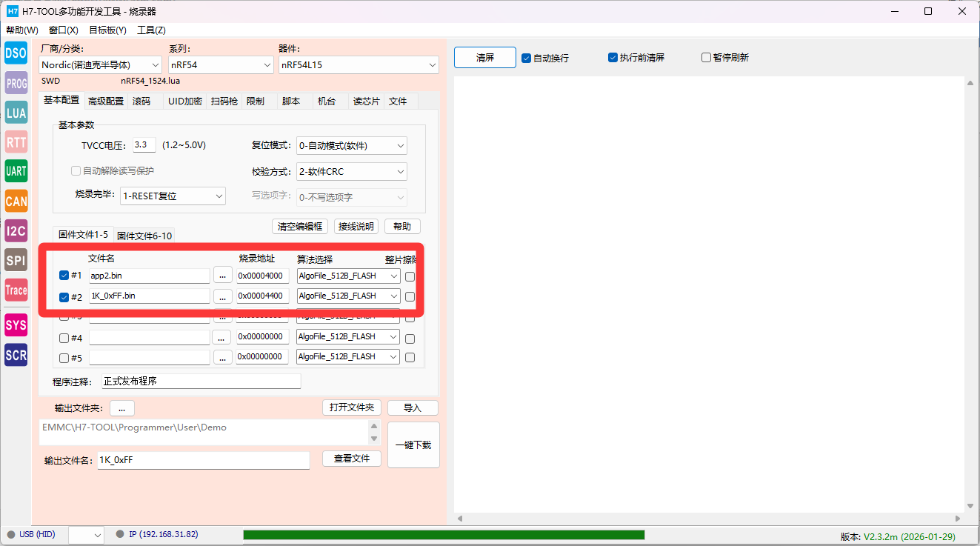Click the Trace tool icon
Screen dimensions: 980x546
pyautogui.click(x=16, y=290)
